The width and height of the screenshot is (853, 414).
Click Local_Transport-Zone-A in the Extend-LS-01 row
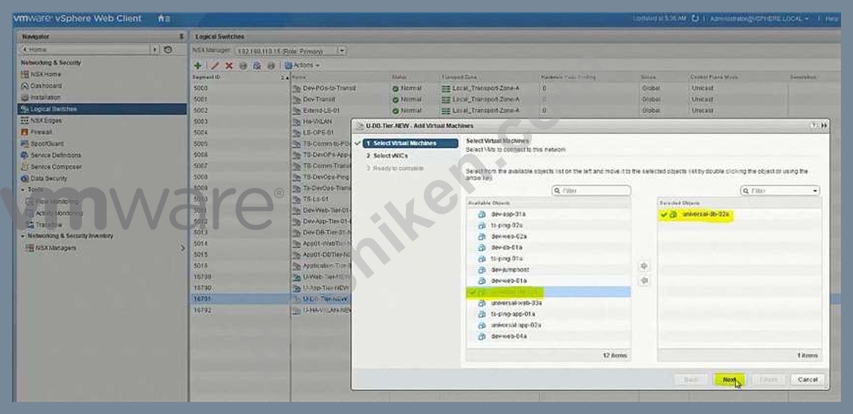click(x=481, y=110)
